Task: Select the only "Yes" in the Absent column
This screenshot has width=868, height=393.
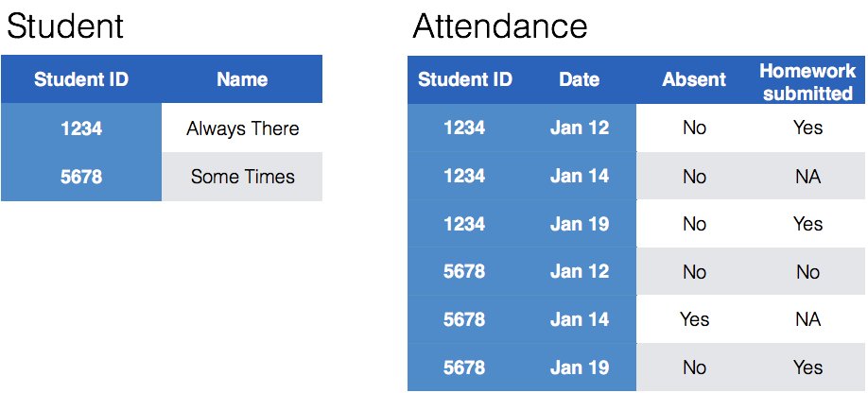Action: [x=693, y=319]
